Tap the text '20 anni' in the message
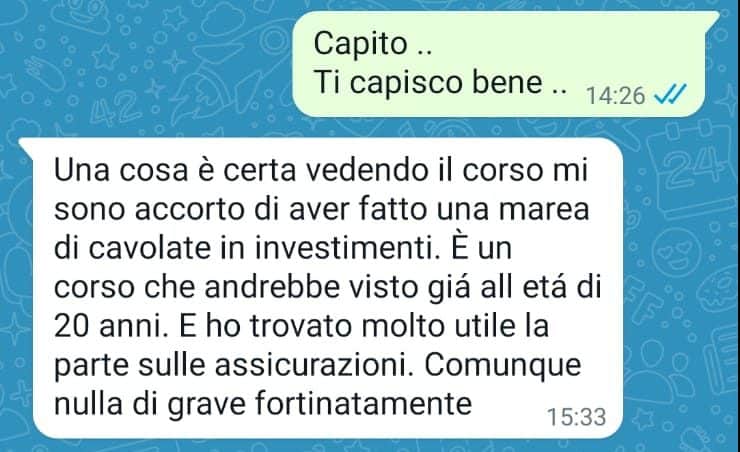 click(111, 326)
